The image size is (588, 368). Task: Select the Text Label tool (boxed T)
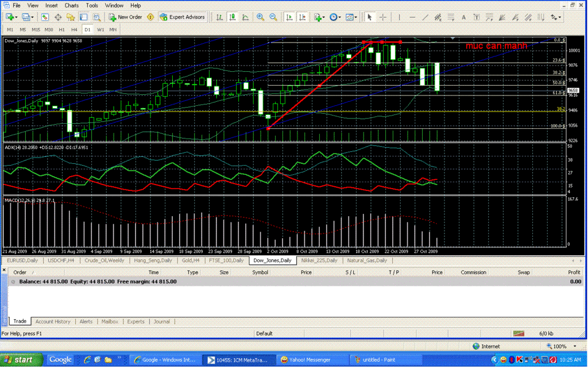click(x=476, y=17)
